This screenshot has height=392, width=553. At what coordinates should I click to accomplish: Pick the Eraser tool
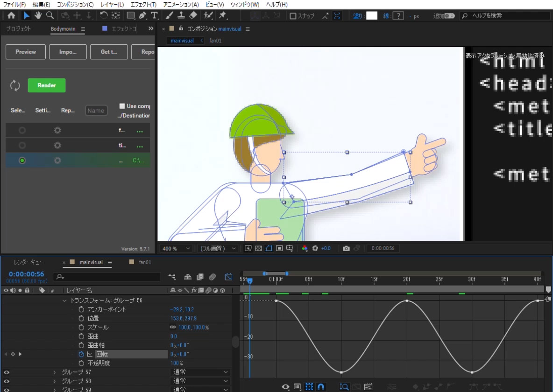(194, 15)
